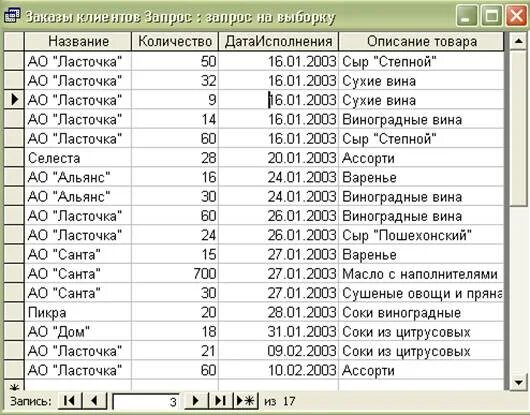Click АО "Ласточка" in the quantity 21 row

click(x=78, y=351)
